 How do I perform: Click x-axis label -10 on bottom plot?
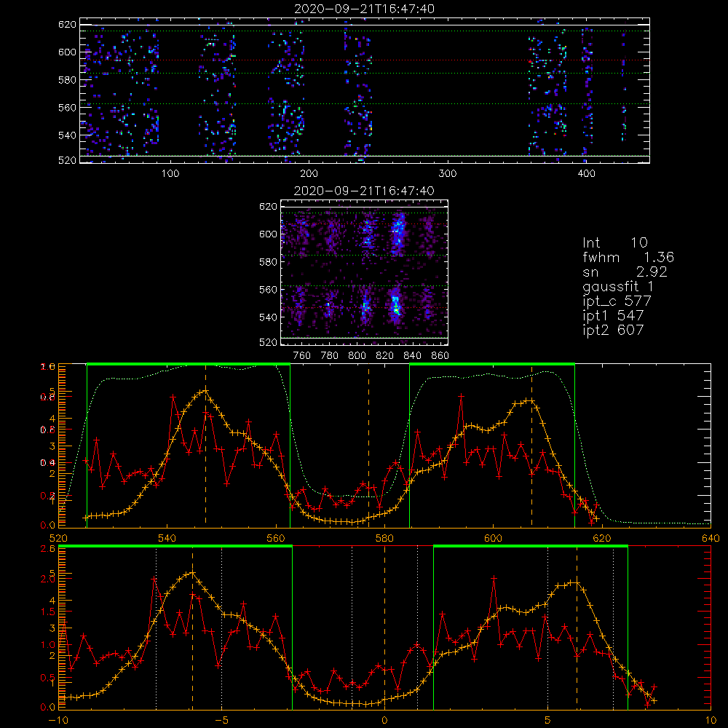click(x=58, y=720)
